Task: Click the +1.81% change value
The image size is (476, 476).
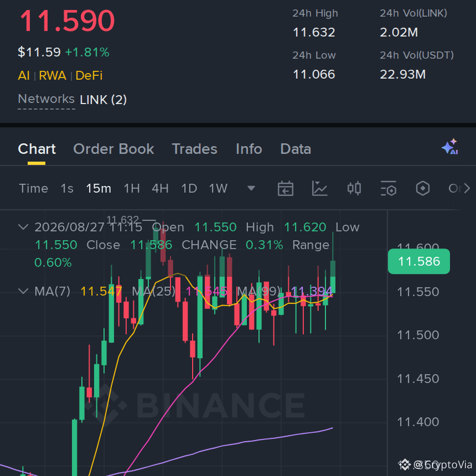Action: [x=87, y=52]
